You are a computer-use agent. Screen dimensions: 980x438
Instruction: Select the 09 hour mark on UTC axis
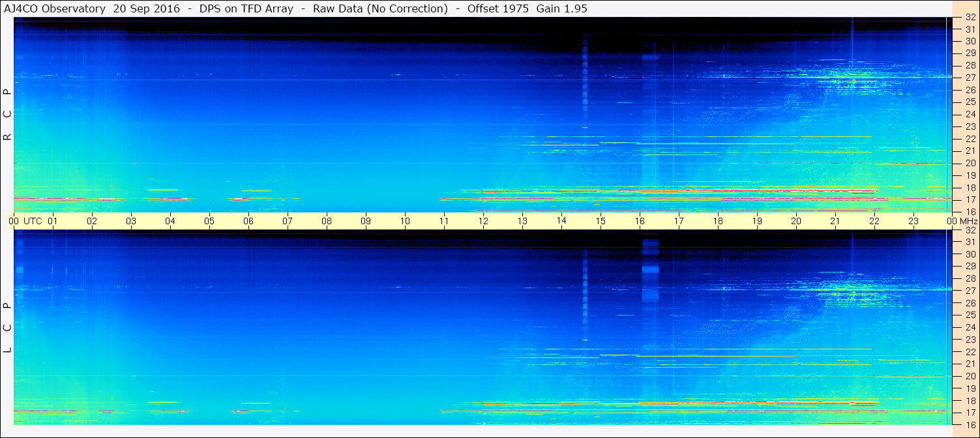pos(366,221)
